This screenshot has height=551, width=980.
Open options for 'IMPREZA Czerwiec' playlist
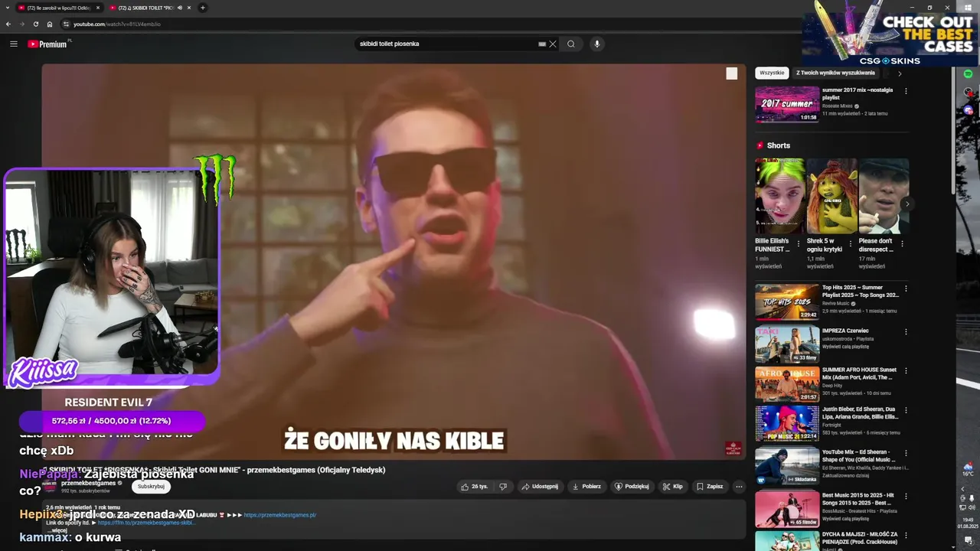(906, 331)
